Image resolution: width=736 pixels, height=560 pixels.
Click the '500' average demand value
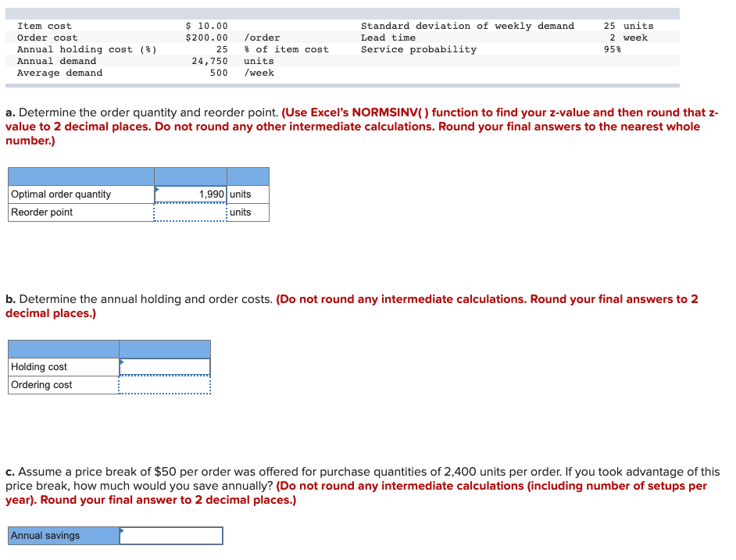(219, 73)
